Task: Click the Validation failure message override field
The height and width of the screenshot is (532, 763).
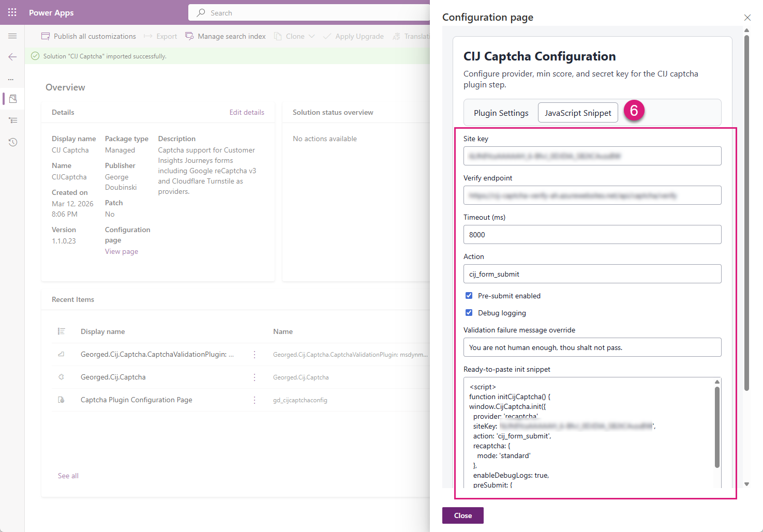Action: [592, 347]
